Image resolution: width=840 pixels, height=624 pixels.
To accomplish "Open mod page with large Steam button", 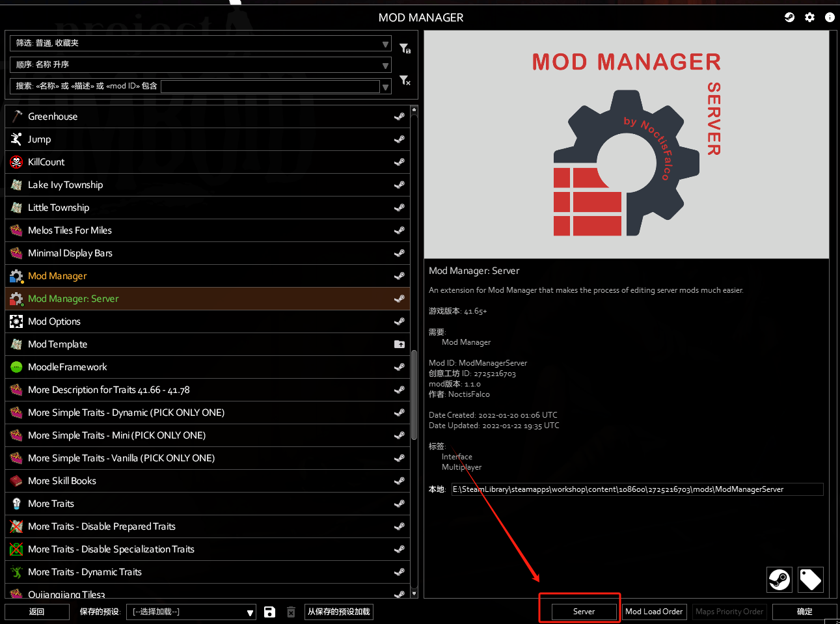I will (x=779, y=579).
